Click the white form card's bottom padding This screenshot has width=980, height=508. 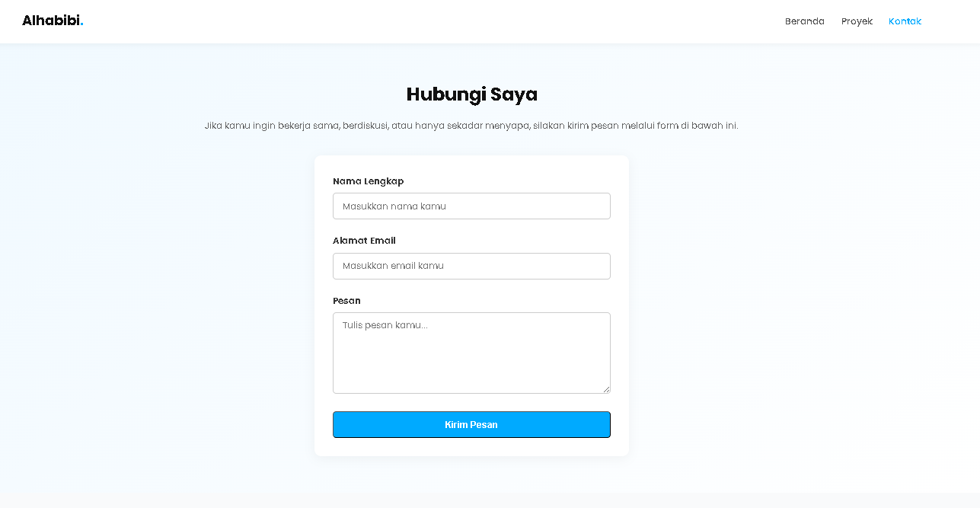[x=471, y=448]
